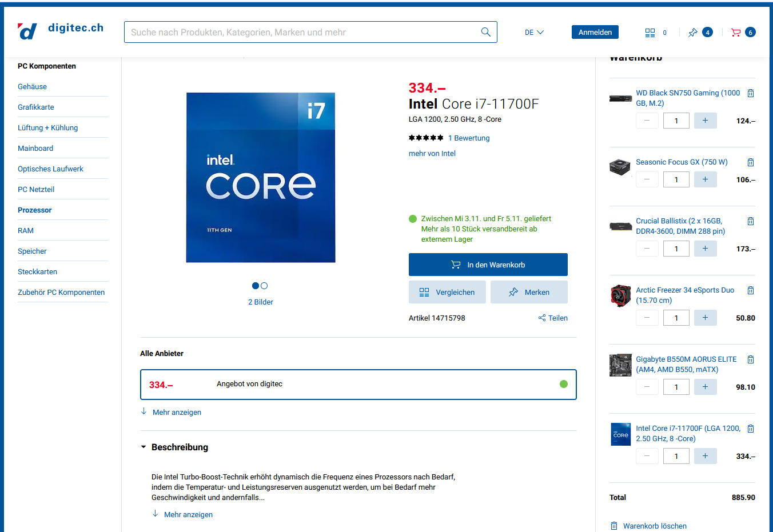The width and height of the screenshot is (773, 532).
Task: Open Arctic Freezer 34 product thumbnail
Action: click(x=620, y=295)
